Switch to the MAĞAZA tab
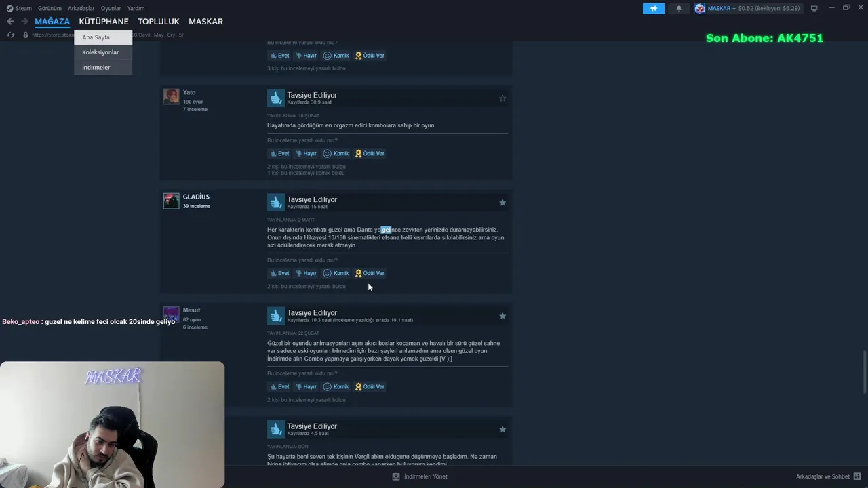This screenshot has width=868, height=488. tap(52, 22)
